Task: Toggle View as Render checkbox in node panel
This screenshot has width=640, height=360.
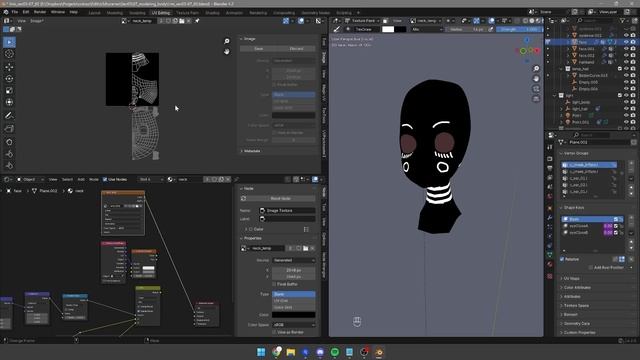Action: click(274, 332)
